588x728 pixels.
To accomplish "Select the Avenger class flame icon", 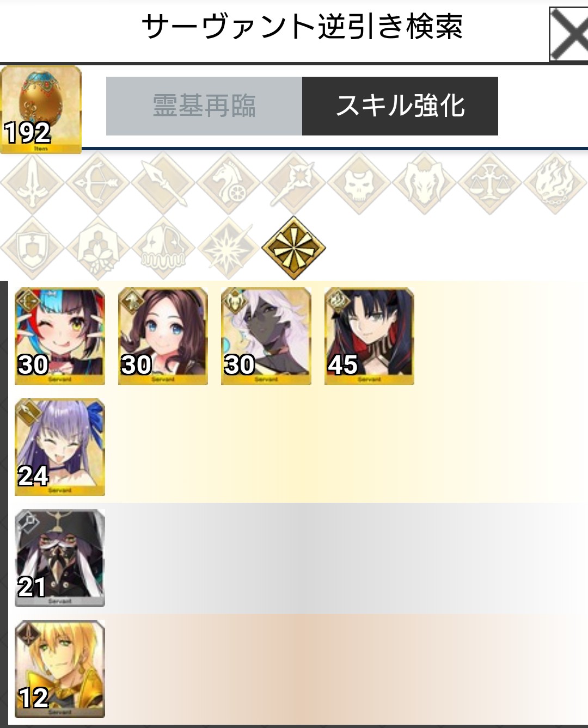I will tap(555, 183).
